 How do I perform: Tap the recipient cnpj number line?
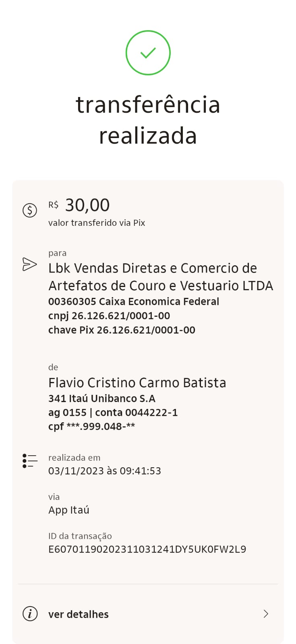pos(109,316)
